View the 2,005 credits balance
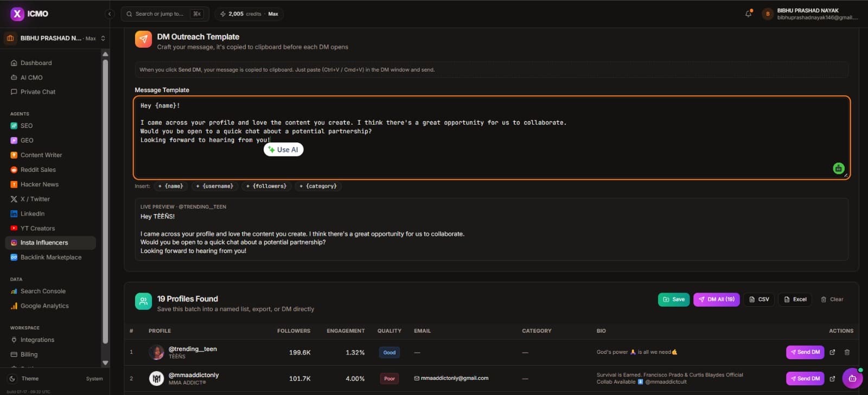868x395 pixels. pos(249,14)
